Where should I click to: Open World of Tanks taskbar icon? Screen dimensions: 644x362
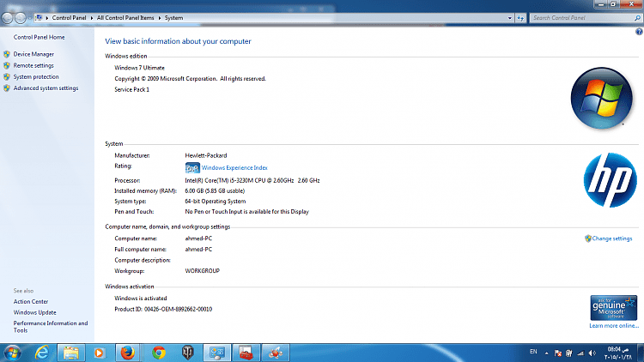188,353
